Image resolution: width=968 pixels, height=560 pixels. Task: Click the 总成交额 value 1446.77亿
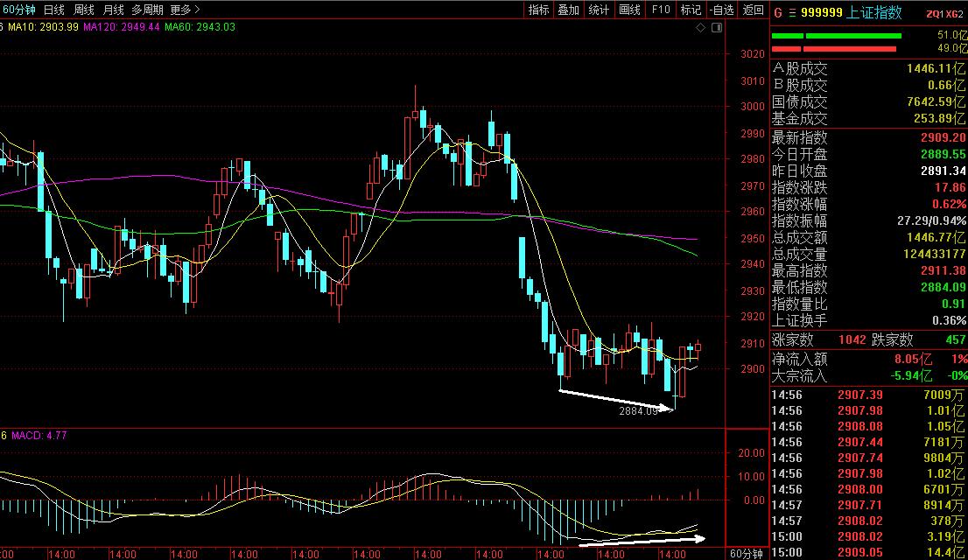[x=936, y=238]
